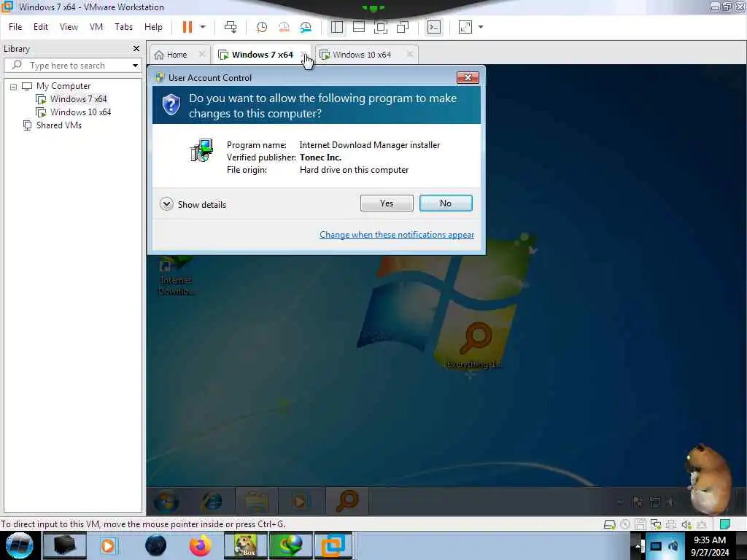The image size is (747, 560).
Task: Click the Everything magnifier on the guest taskbar
Action: (x=347, y=501)
